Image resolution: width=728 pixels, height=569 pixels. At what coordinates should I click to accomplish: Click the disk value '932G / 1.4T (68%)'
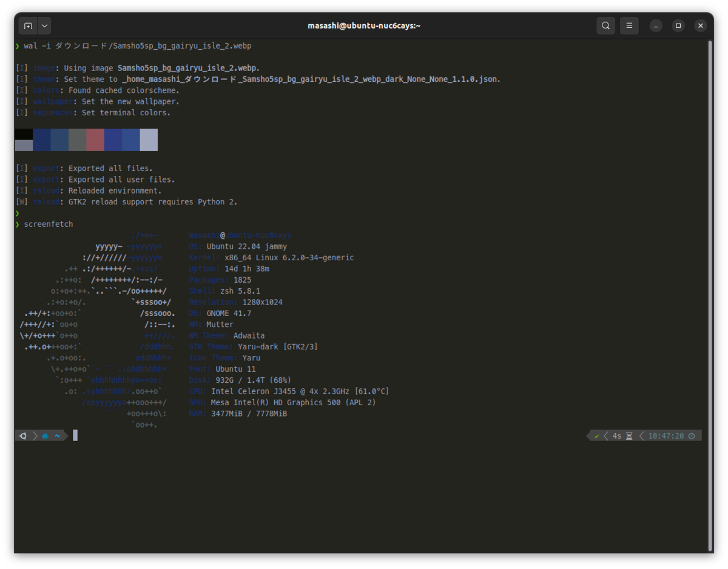point(254,380)
